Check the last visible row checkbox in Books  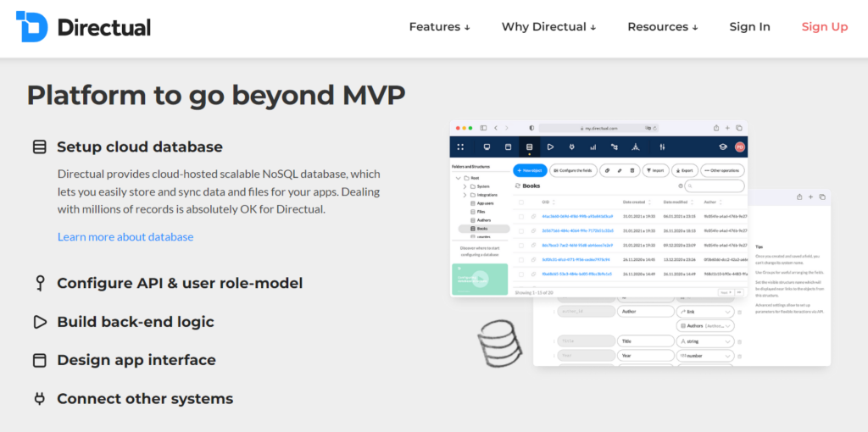point(522,274)
